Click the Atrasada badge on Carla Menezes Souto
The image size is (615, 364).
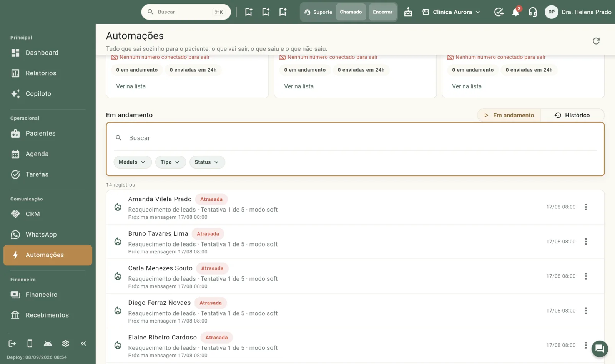coord(212,268)
